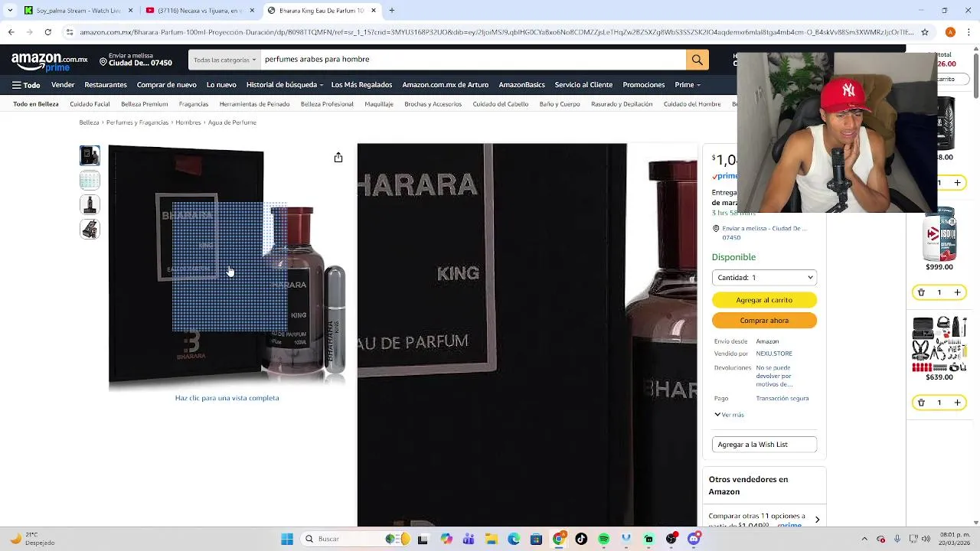Open the compare other sellers chevron
The image size is (980, 551).
tap(817, 520)
